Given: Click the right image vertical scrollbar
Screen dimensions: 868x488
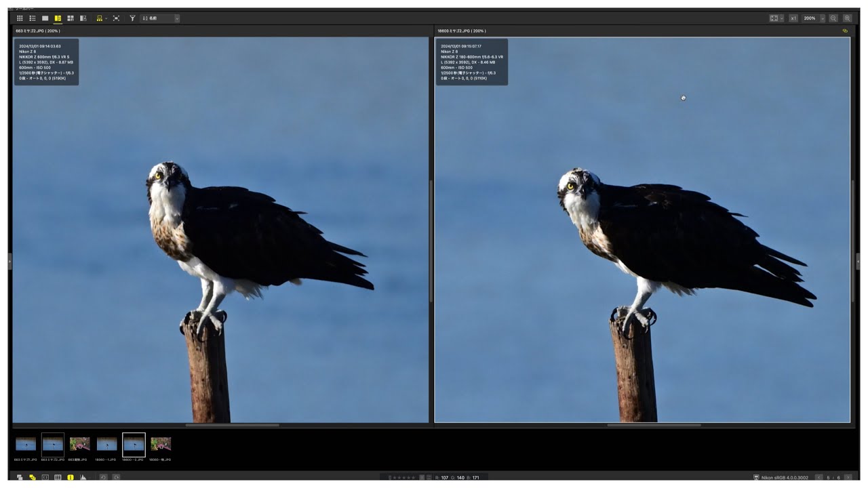Looking at the screenshot, I should [x=852, y=241].
